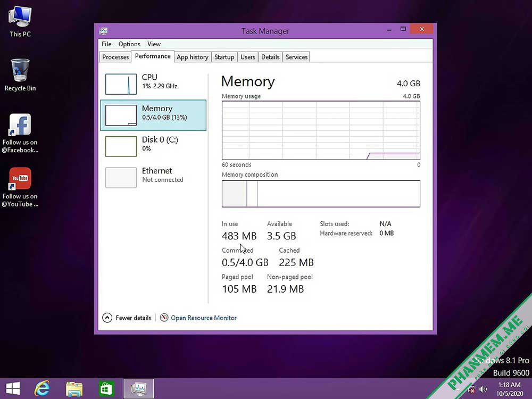Click the In use 483 MB value
This screenshot has width=532, height=399.
239,236
